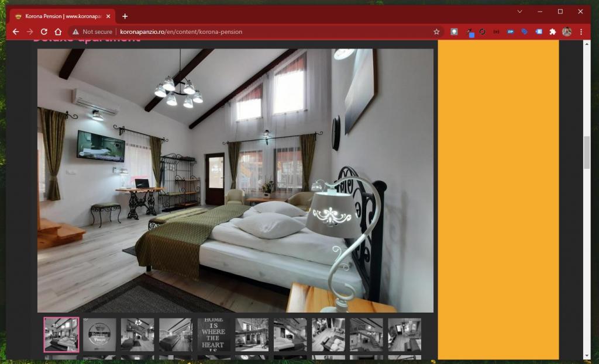This screenshot has height=364, width=599.
Task: Open the Extensions puzzle piece menu
Action: coord(552,32)
